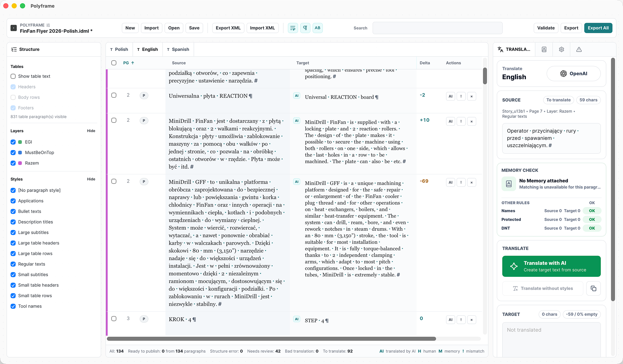This screenshot has width=623, height=364.
Task: Click the magenta Razem color swatch
Action: click(20, 163)
